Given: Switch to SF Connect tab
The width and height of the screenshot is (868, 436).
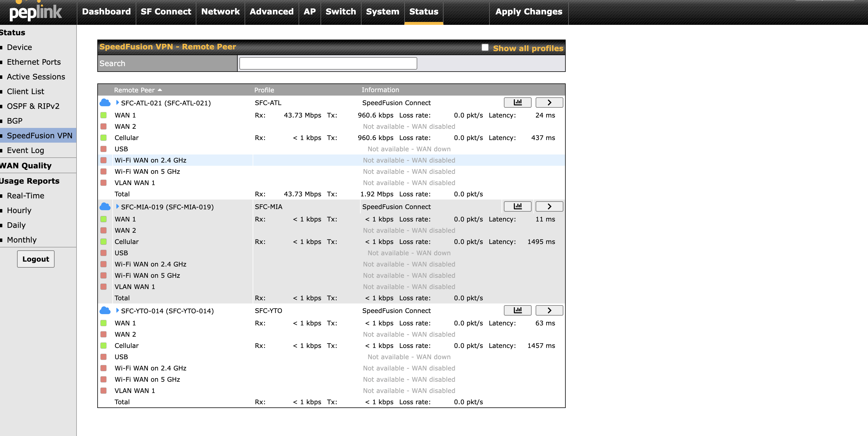Looking at the screenshot, I should [166, 12].
